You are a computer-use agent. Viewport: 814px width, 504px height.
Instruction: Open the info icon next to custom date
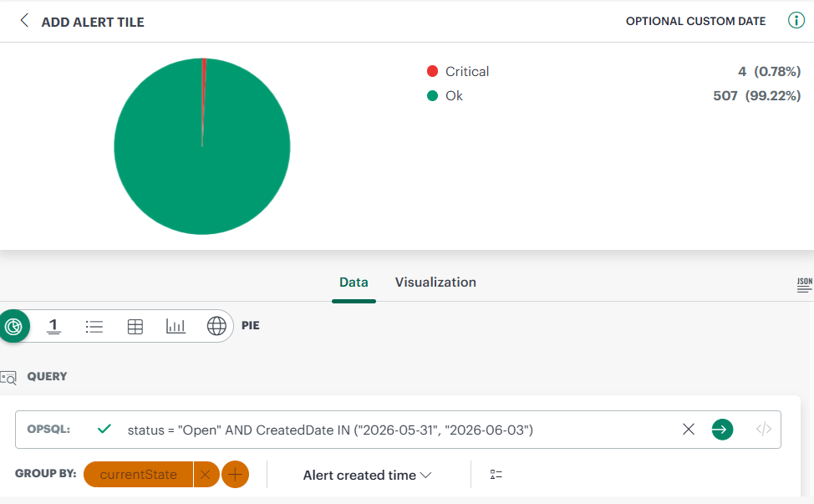point(796,21)
